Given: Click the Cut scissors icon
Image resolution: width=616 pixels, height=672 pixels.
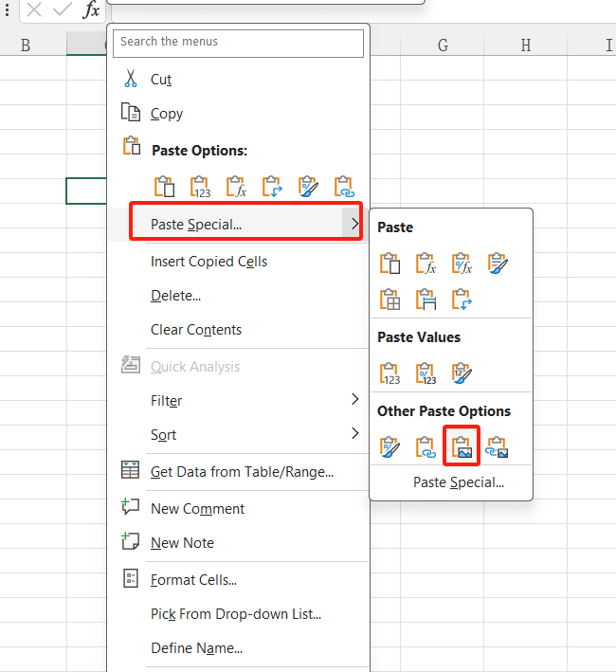Looking at the screenshot, I should point(131,80).
